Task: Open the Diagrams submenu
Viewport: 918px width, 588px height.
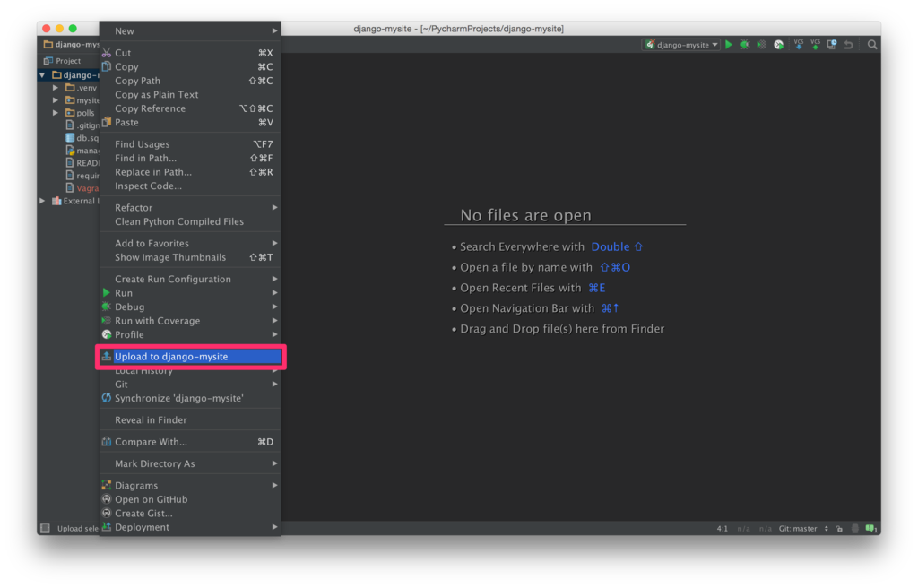Action: point(190,486)
